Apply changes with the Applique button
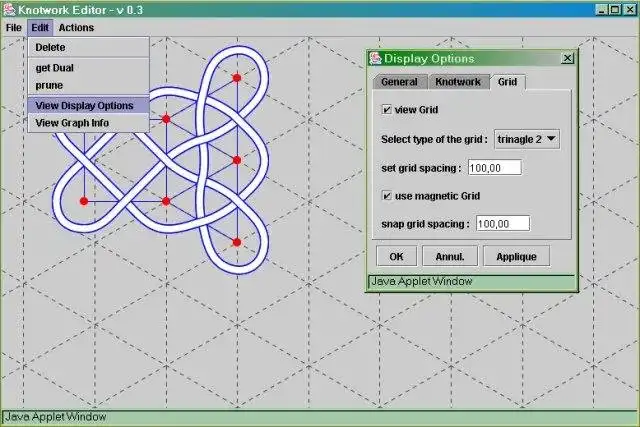 (516, 256)
